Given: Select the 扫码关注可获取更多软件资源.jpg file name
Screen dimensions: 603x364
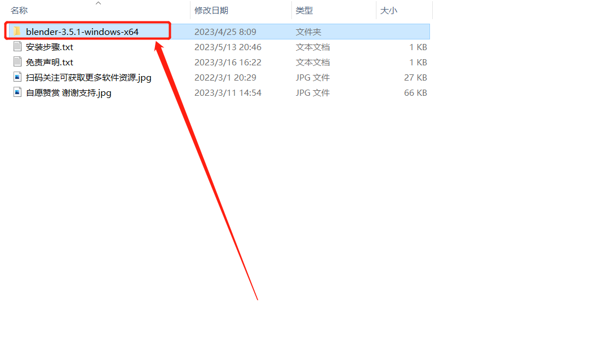Looking at the screenshot, I should tap(88, 77).
